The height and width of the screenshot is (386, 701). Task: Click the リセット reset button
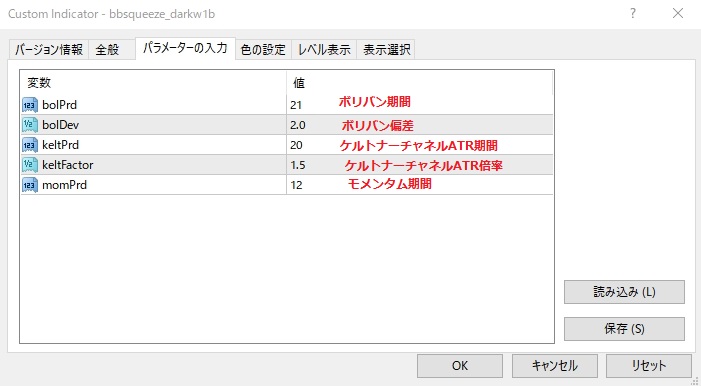point(649,366)
